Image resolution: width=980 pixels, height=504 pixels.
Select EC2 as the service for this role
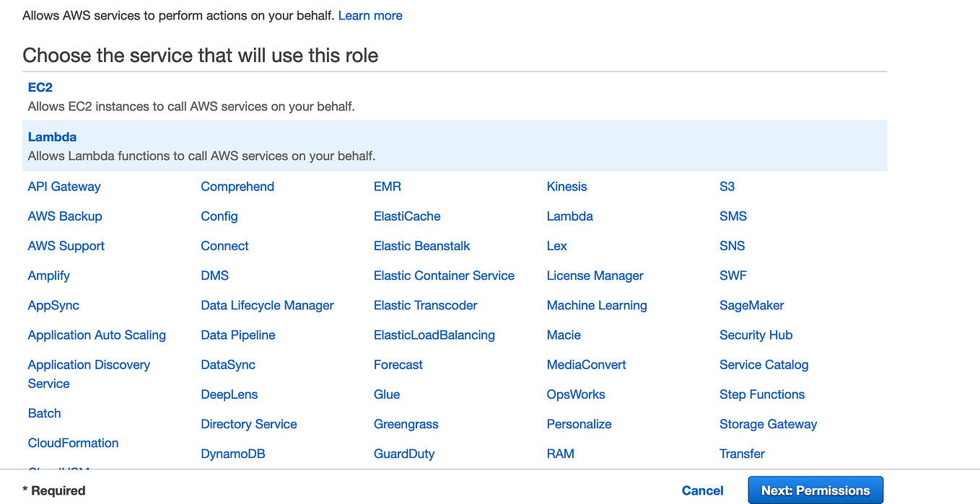pos(40,87)
